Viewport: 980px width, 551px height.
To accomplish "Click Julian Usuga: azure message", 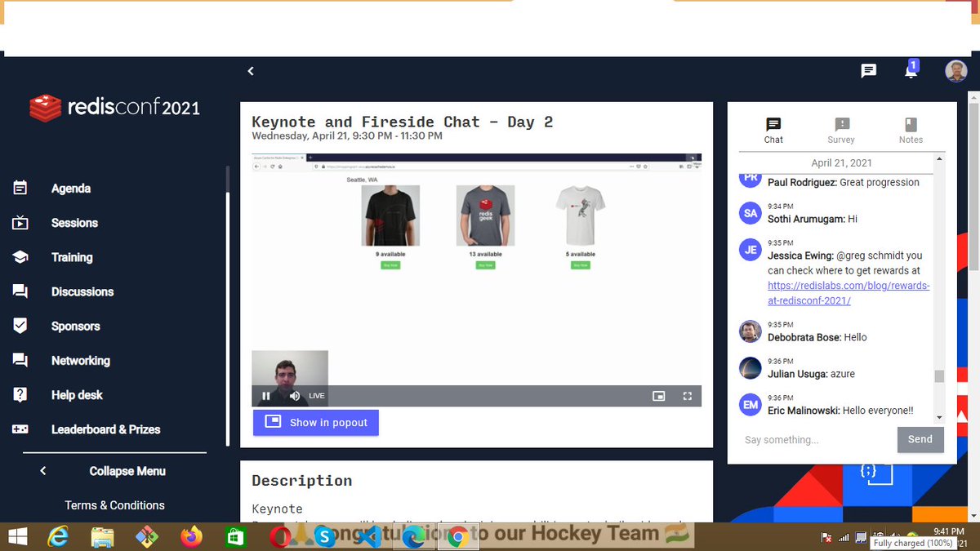I will click(x=812, y=374).
